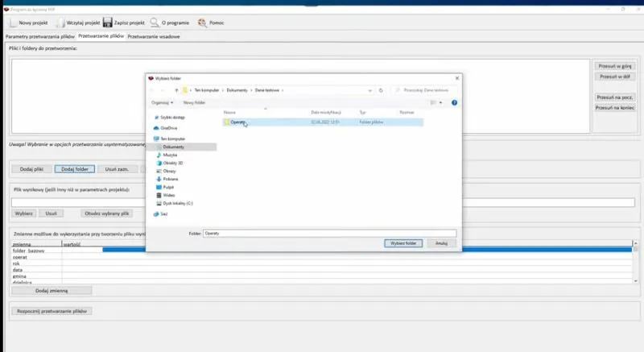Select Pulpit in the navigation pane
The height and width of the screenshot is (352, 644).
point(168,187)
